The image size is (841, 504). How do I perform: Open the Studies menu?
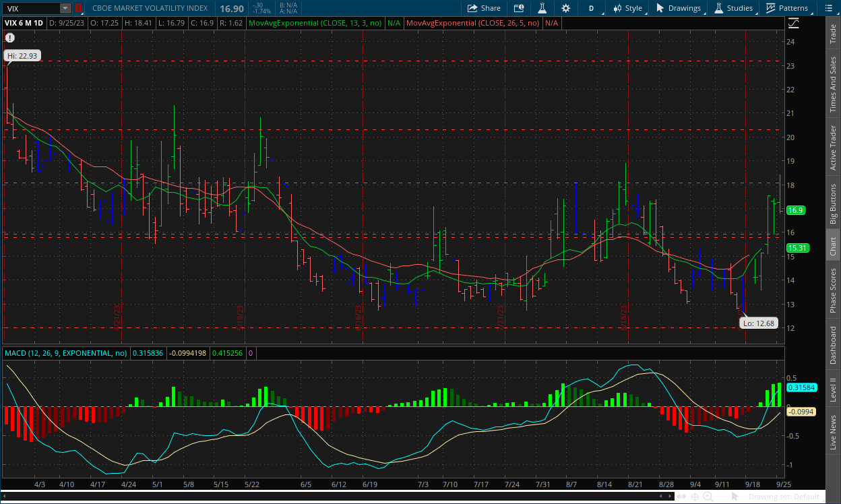733,8
